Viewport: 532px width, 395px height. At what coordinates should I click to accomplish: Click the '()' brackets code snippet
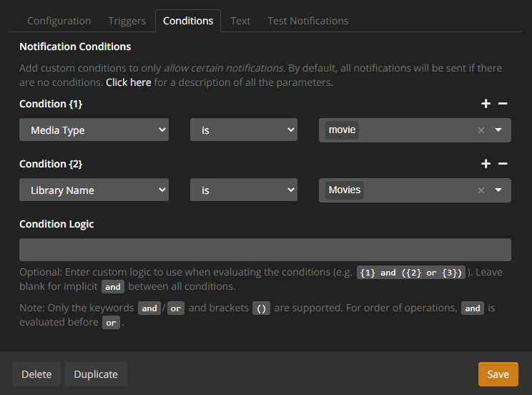(x=261, y=308)
